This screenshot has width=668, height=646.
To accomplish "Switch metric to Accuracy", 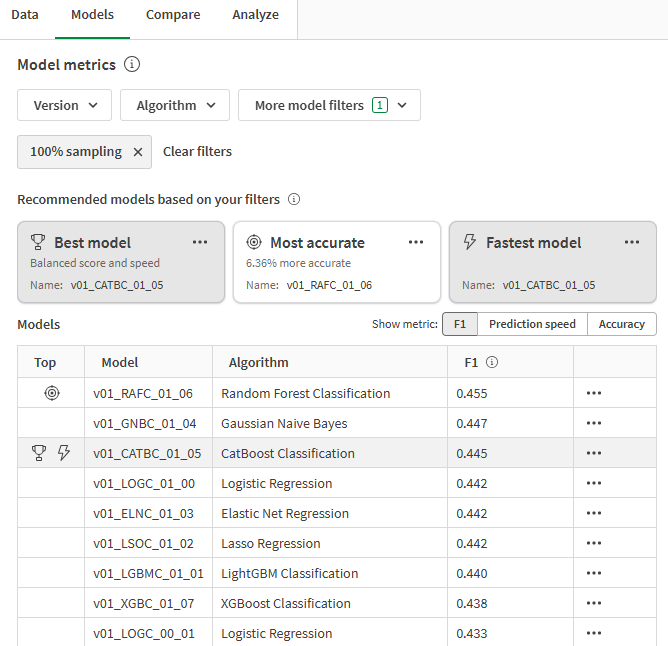I will coord(621,324).
